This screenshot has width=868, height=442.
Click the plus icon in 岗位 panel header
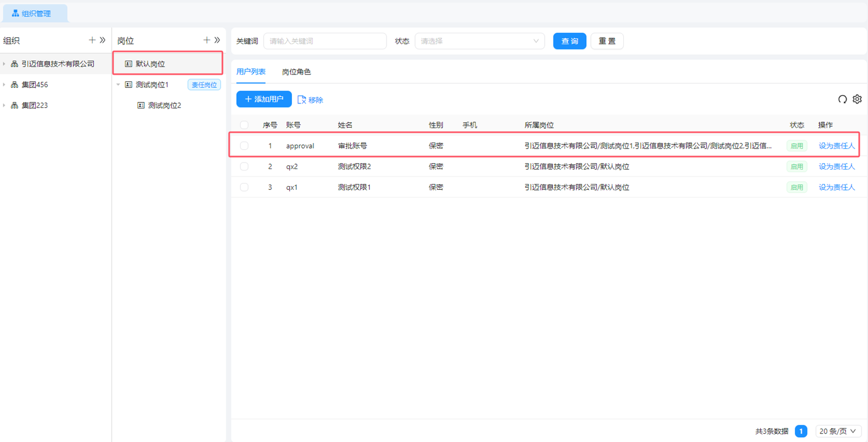[207, 40]
